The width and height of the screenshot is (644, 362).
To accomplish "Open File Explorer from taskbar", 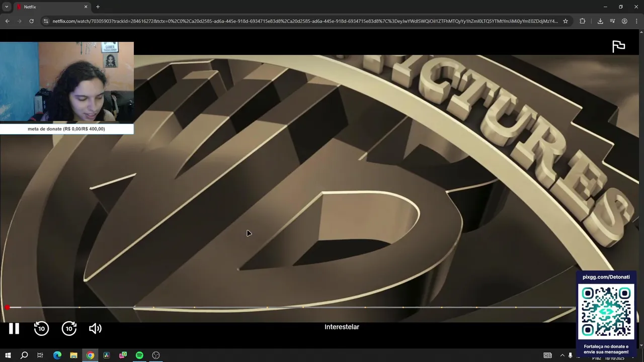I will (x=73, y=355).
